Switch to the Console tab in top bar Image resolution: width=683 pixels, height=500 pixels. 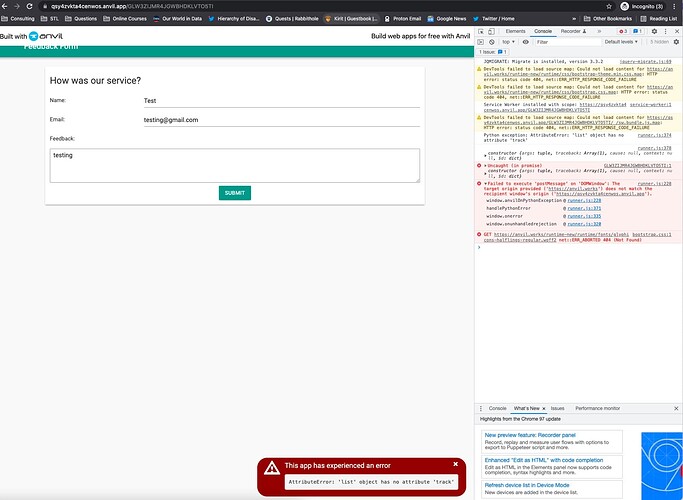pyautogui.click(x=543, y=31)
